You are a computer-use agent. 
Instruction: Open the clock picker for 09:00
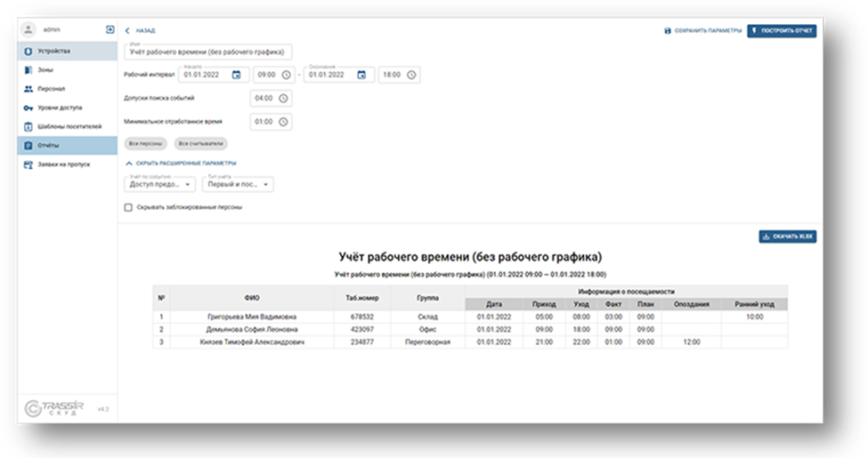(x=286, y=75)
